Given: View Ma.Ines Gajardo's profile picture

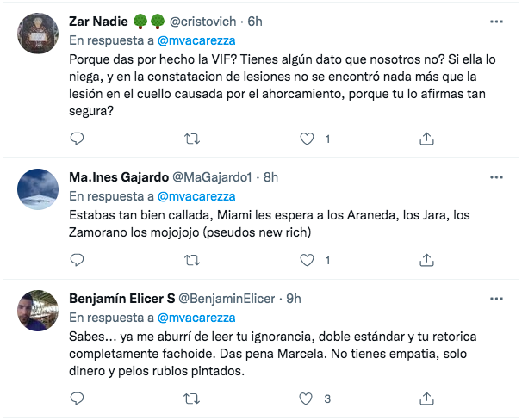Looking at the screenshot, I should click(x=38, y=189).
